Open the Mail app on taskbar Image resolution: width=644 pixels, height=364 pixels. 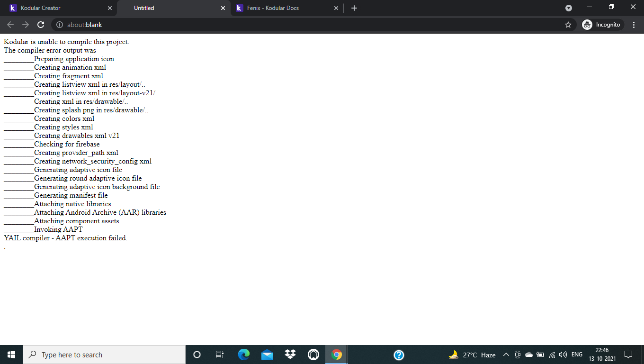tap(267, 355)
